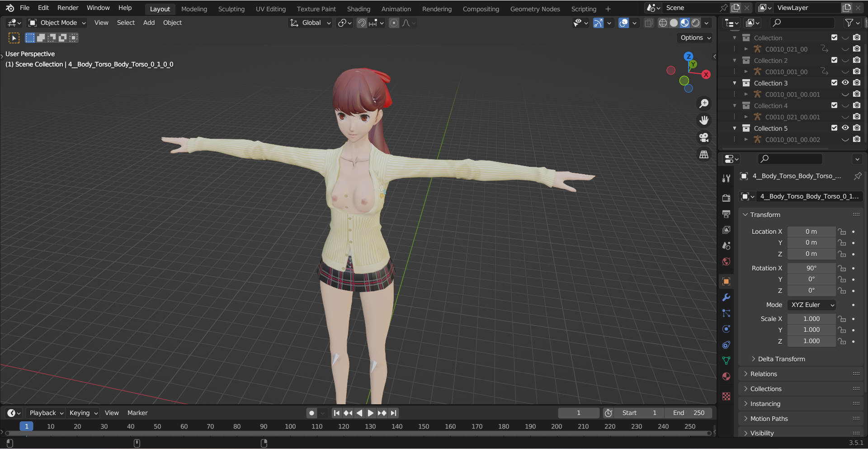Open the Modifiers wrench icon tab

(726, 297)
